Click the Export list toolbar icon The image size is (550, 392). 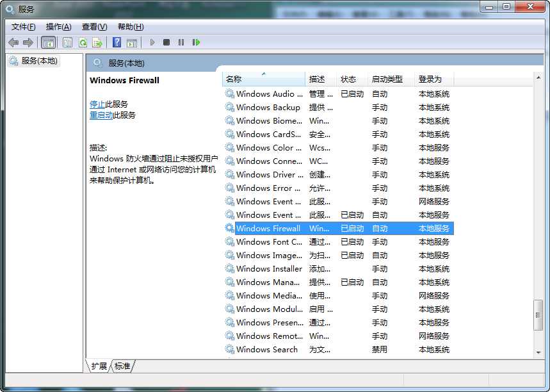(97, 43)
